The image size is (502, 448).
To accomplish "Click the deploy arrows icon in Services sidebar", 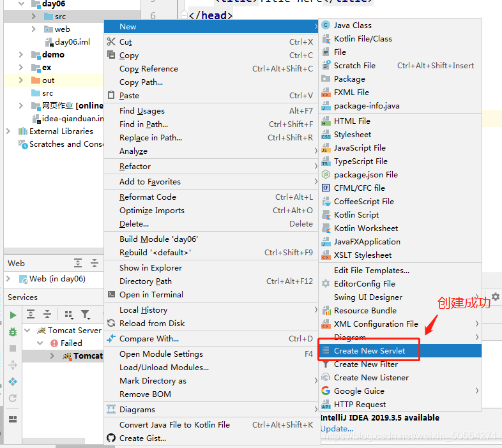I will tap(13, 365).
